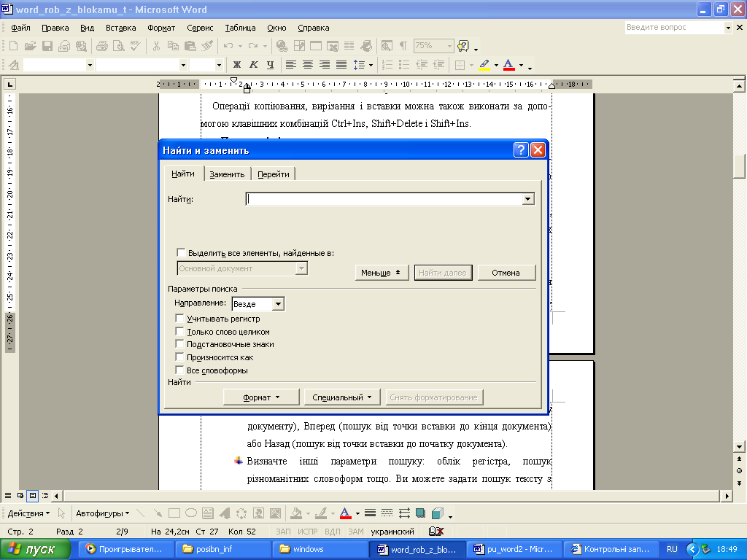Open the Специальный dropdown button
The height and width of the screenshot is (560, 747).
[342, 397]
